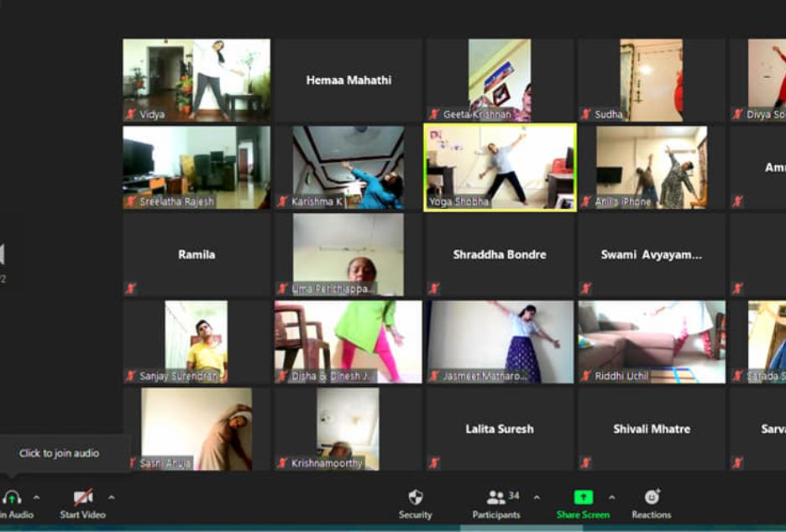The width and height of the screenshot is (786, 532).
Task: Click muted mic icon on Swami Avyayam's tile
Action: tap(585, 289)
